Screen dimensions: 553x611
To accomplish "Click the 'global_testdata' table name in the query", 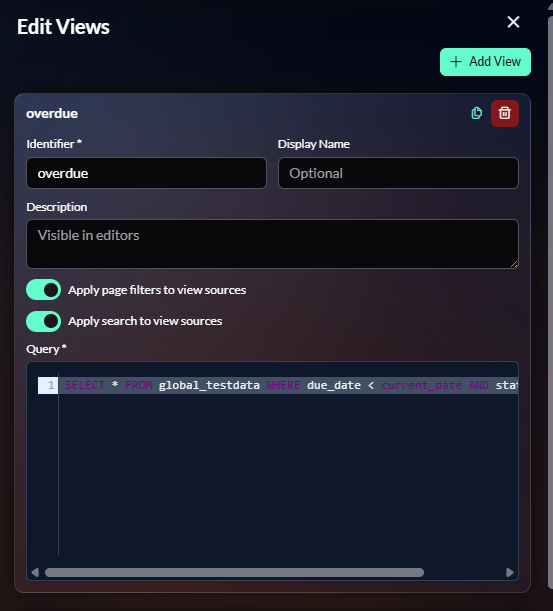I will [x=209, y=385].
